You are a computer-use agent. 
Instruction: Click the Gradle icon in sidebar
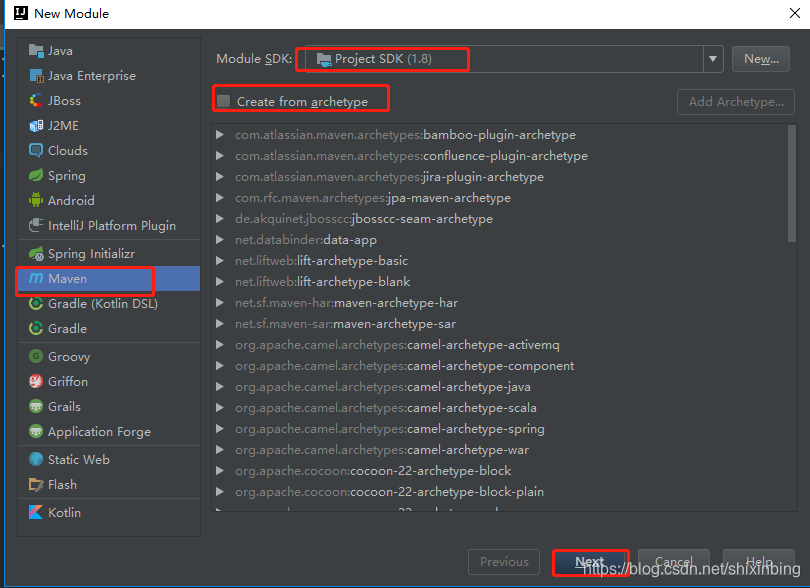tap(36, 329)
